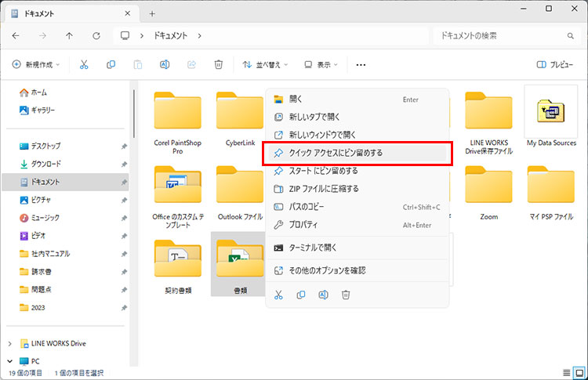Expand the LINE WORKS Drive tree node
This screenshot has width=588, height=380.
(9, 343)
